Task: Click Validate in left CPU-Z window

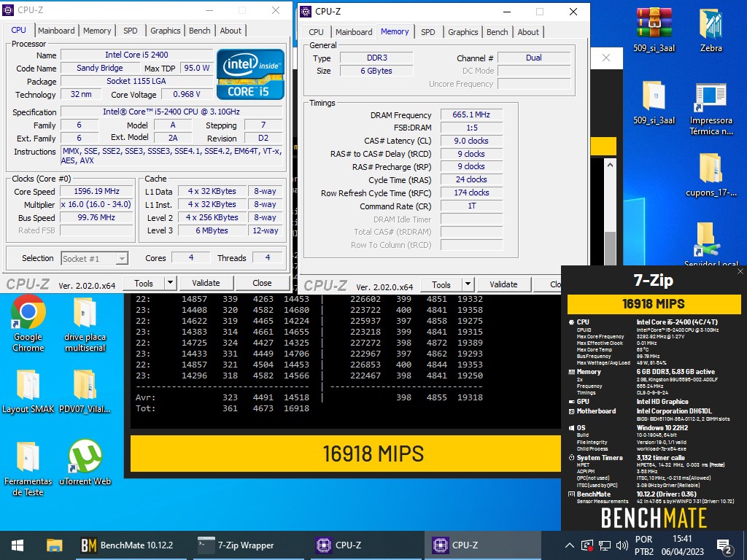Action: point(206,284)
